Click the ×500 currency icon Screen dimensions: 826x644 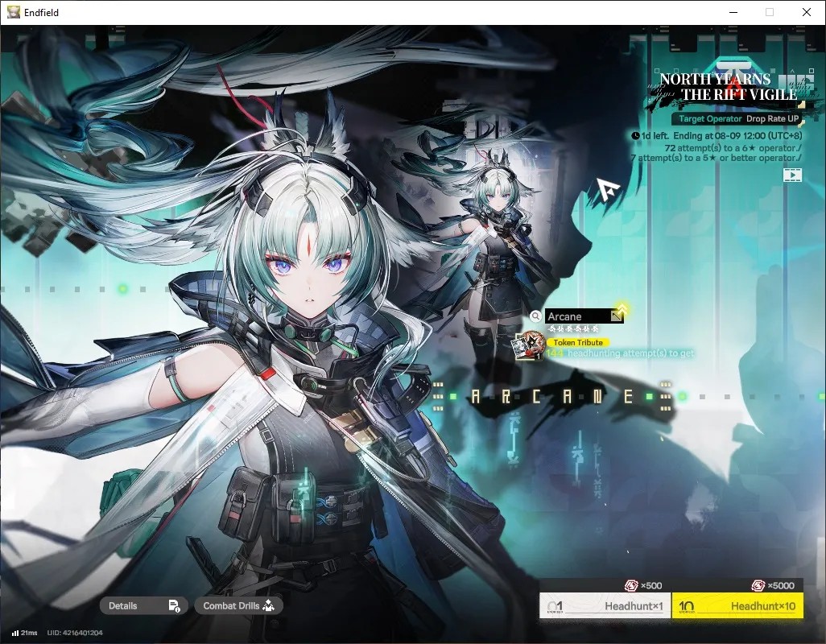point(631,585)
